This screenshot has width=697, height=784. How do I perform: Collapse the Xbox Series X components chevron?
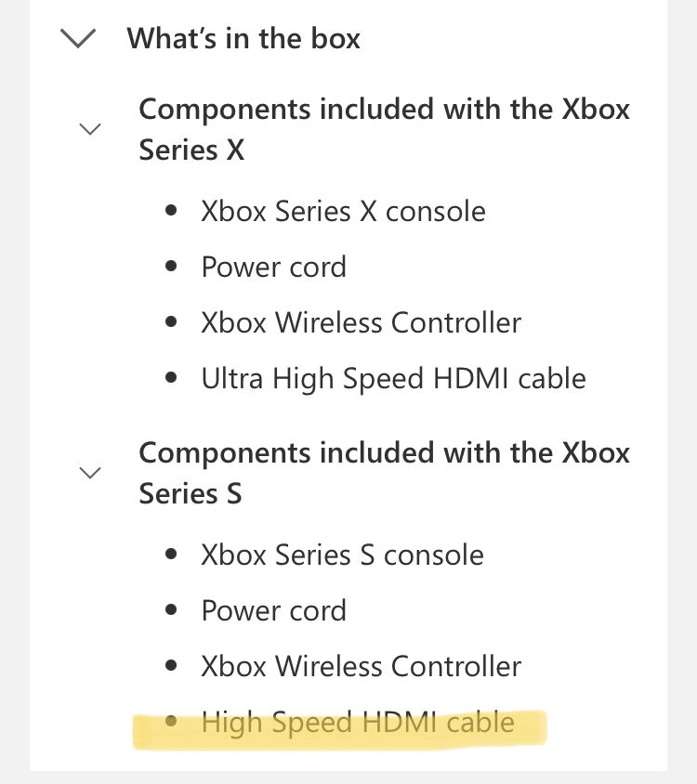point(90,129)
